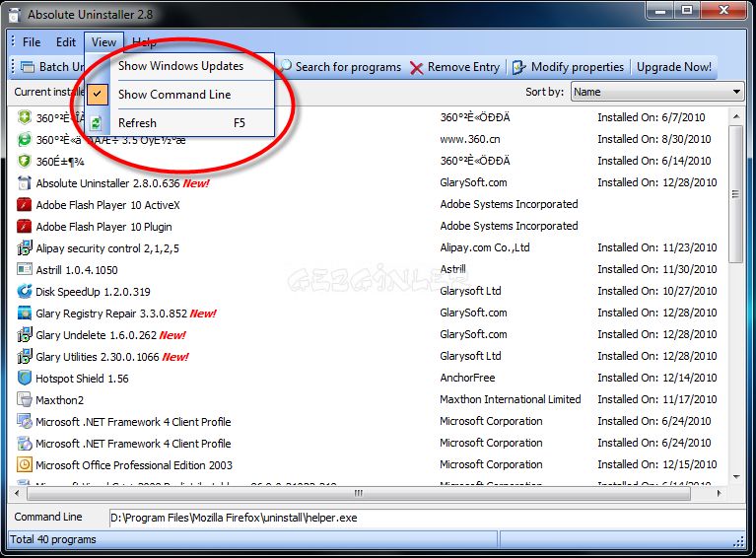Click the horizontal scrollbar thumb
This screenshot has width=756, height=558.
[x=359, y=493]
